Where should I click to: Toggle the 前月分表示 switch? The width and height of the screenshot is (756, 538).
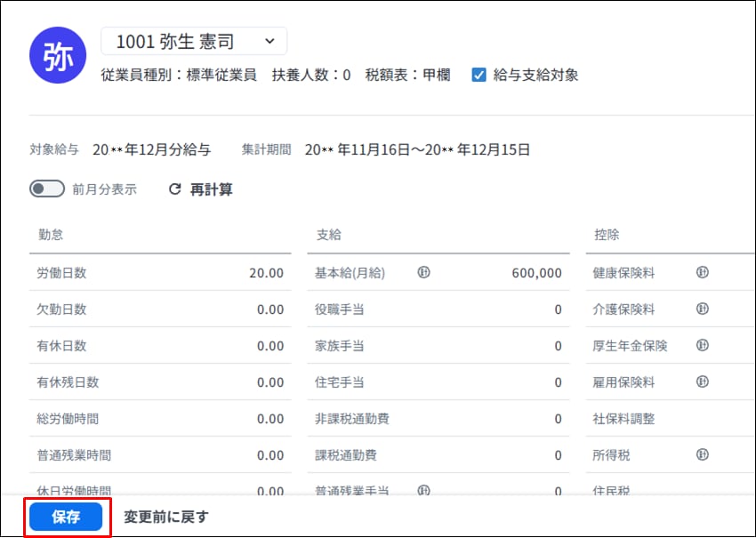tap(47, 189)
